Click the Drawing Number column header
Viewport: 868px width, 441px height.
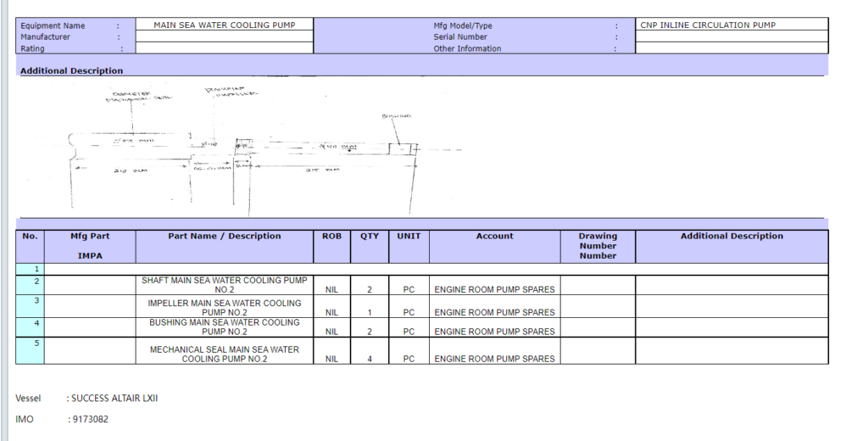point(598,245)
